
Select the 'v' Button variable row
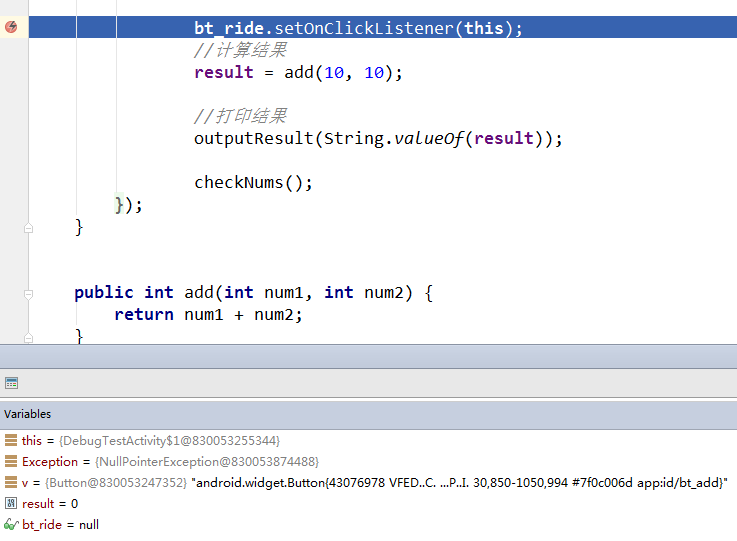[368, 483]
